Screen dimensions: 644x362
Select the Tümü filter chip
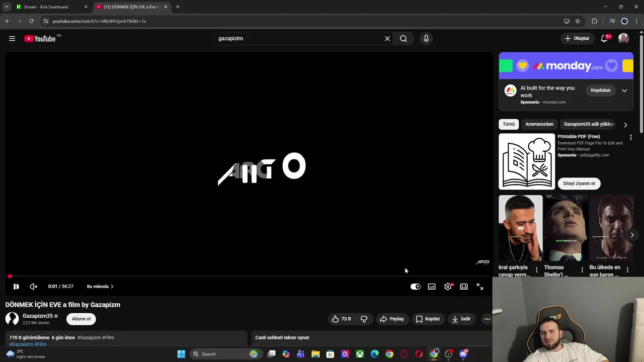[x=509, y=124]
